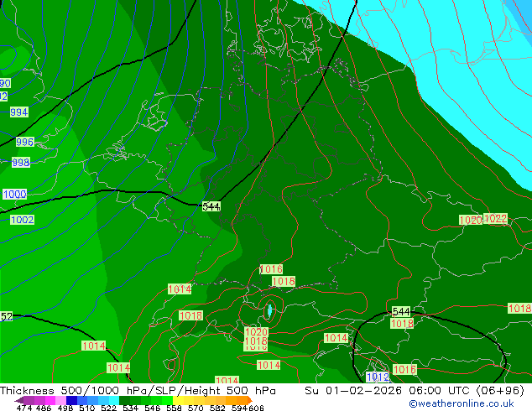Click the 544 label on the upper black contour
Image resolution: width=532 pixels, height=411 pixels.
[x=211, y=206]
